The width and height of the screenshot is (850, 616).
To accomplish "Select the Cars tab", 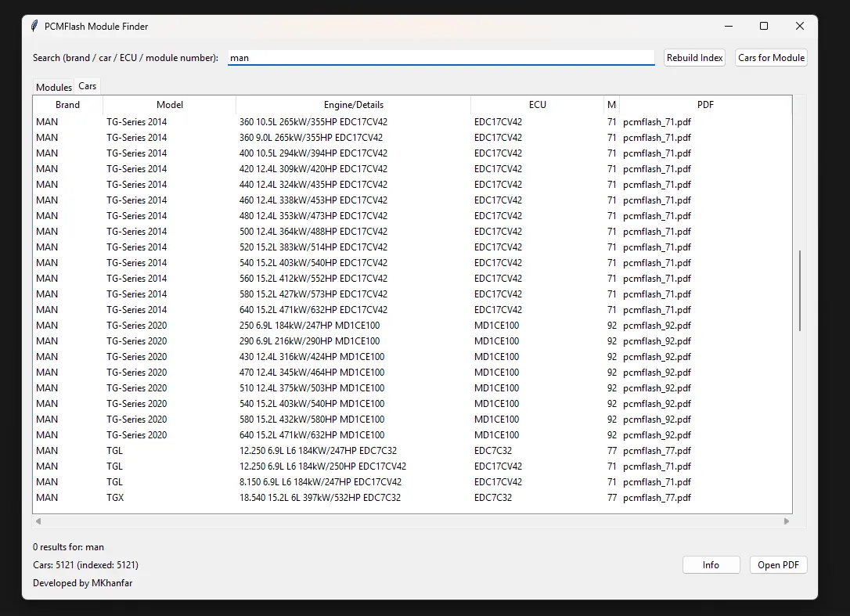I will (x=88, y=86).
